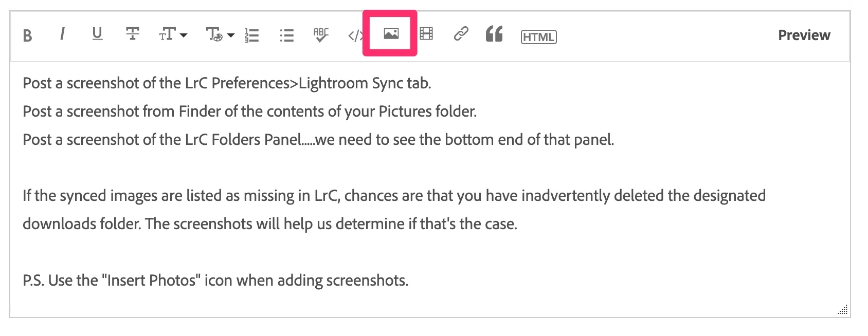
Task: Insert a numbered list
Action: point(252,35)
